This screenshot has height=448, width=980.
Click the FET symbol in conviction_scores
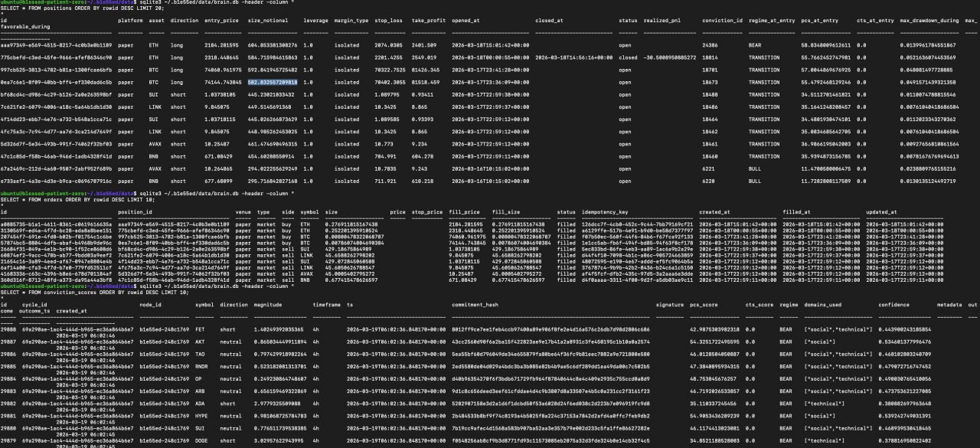[200, 328]
